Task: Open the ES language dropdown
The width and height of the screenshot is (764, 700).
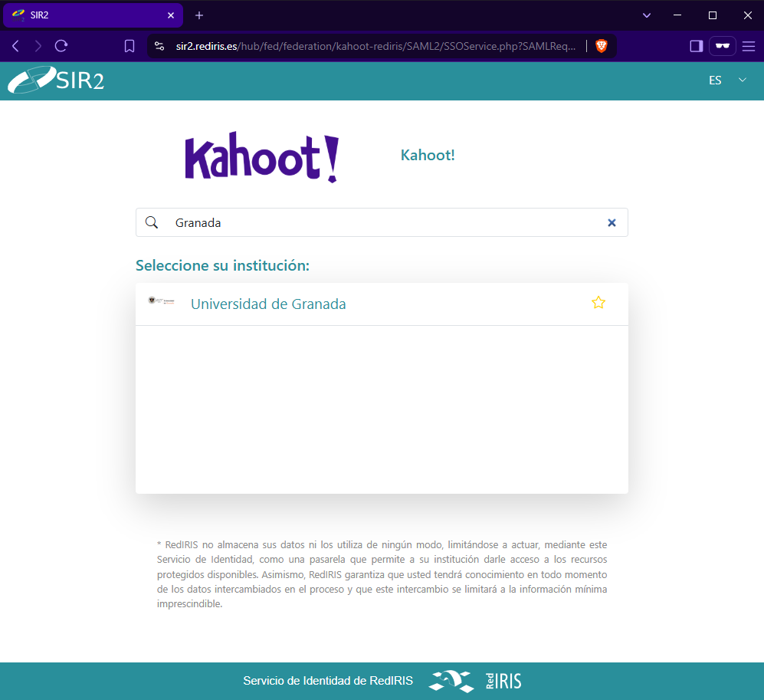Action: click(x=727, y=80)
